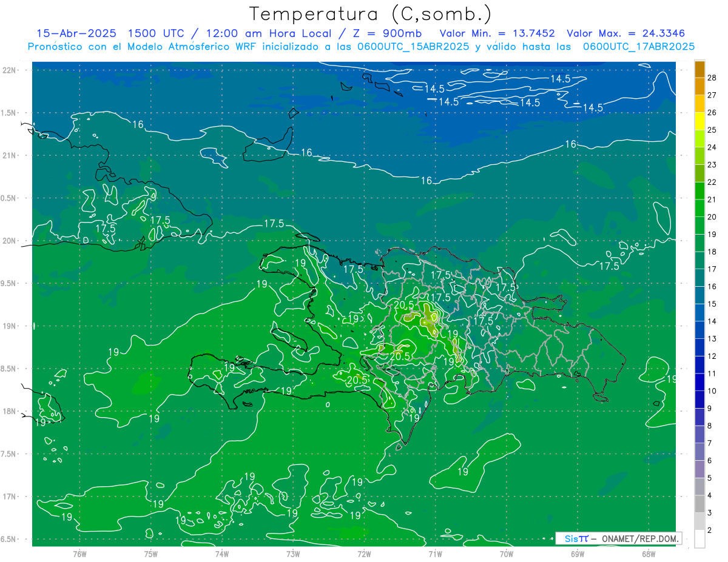Click the '23' colorbar tick label
728x562 pixels.
712,164
